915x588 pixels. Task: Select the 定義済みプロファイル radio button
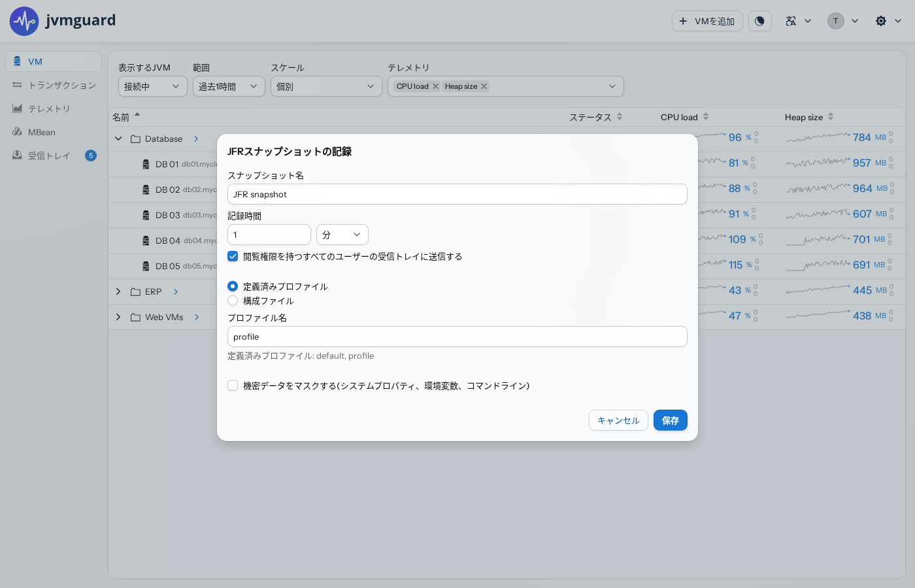[x=233, y=286]
